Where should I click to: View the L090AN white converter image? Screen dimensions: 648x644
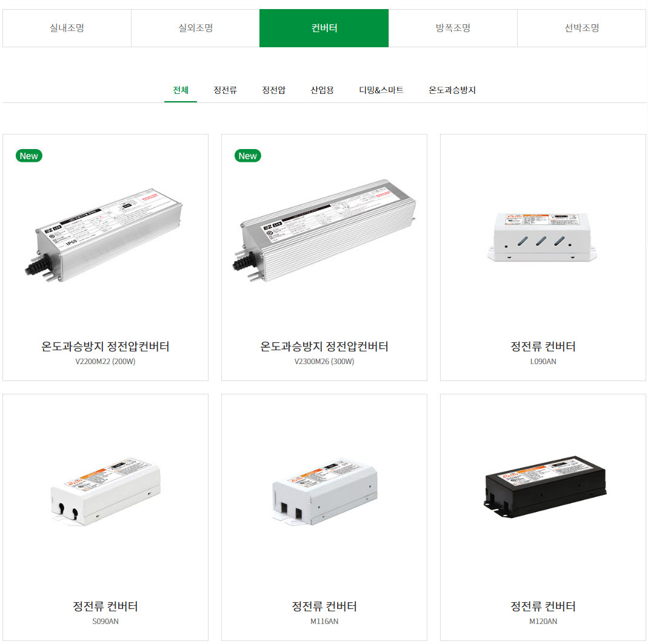coord(542,237)
